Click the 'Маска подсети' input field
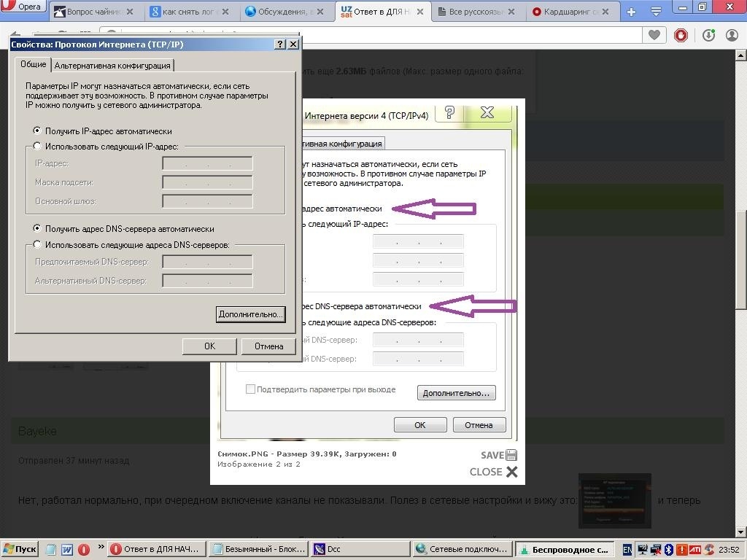This screenshot has width=747, height=560. coord(207,182)
